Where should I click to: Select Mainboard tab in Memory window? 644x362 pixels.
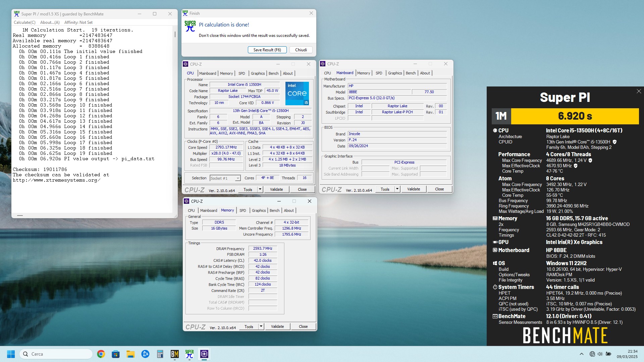(x=209, y=210)
